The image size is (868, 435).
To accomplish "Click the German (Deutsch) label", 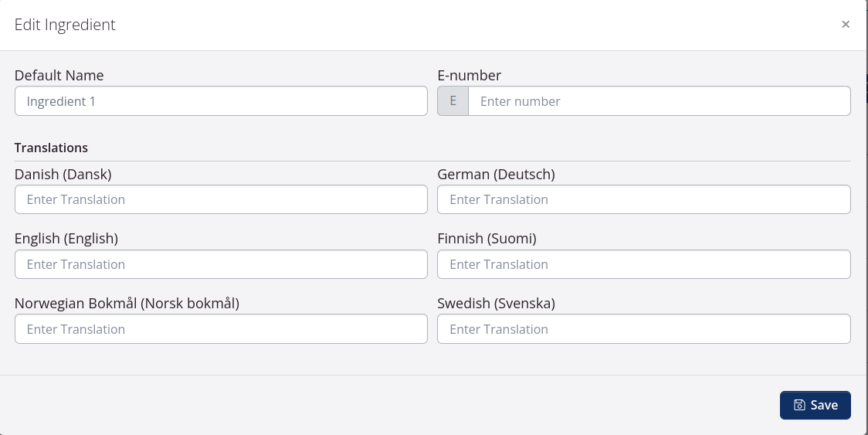I will [496, 175].
